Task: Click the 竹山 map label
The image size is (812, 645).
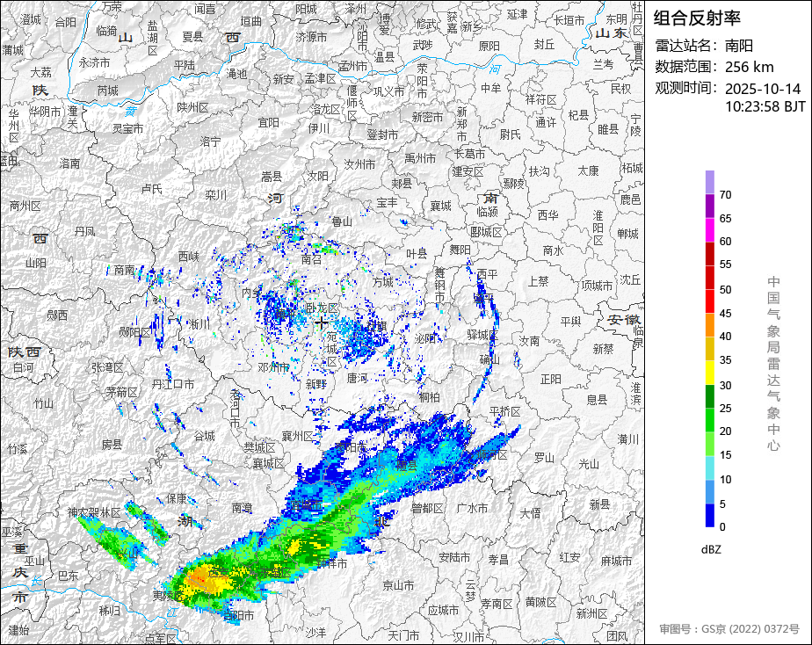Action: [x=44, y=403]
